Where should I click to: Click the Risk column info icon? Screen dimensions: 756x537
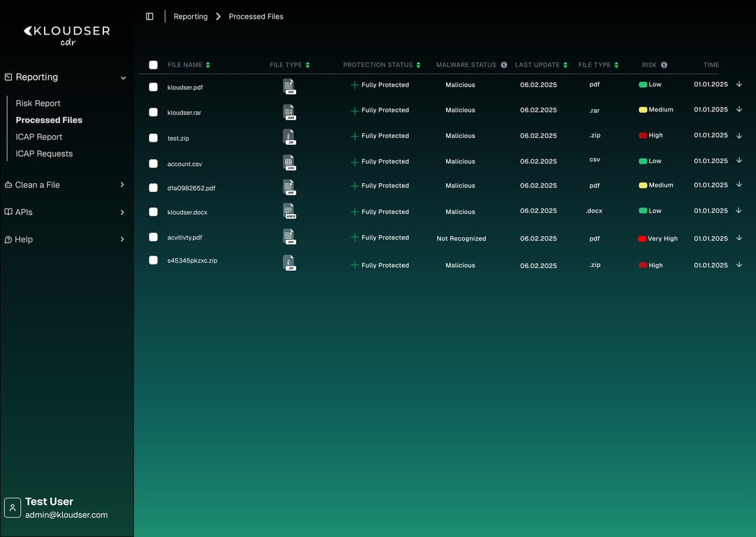(664, 65)
